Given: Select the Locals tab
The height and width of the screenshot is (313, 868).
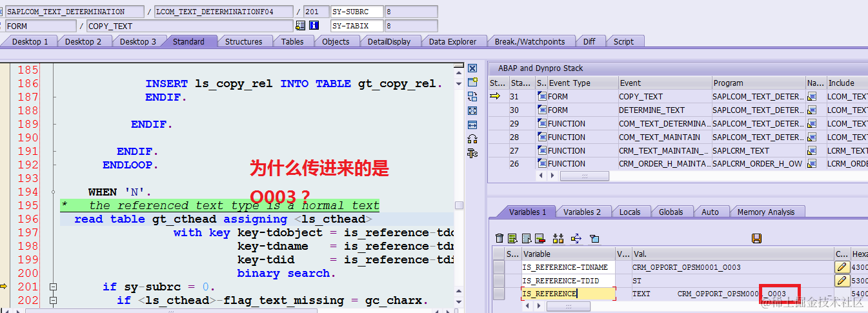Looking at the screenshot, I should (630, 212).
